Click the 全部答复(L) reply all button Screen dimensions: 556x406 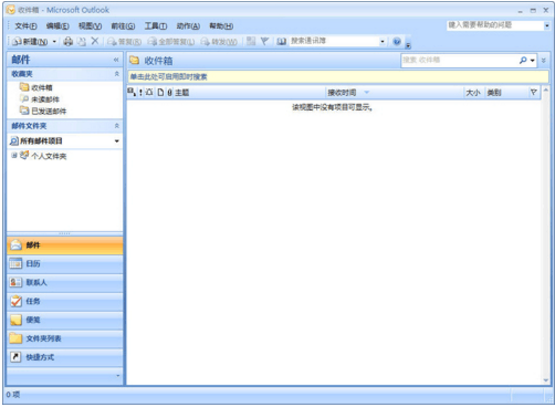tap(171, 41)
